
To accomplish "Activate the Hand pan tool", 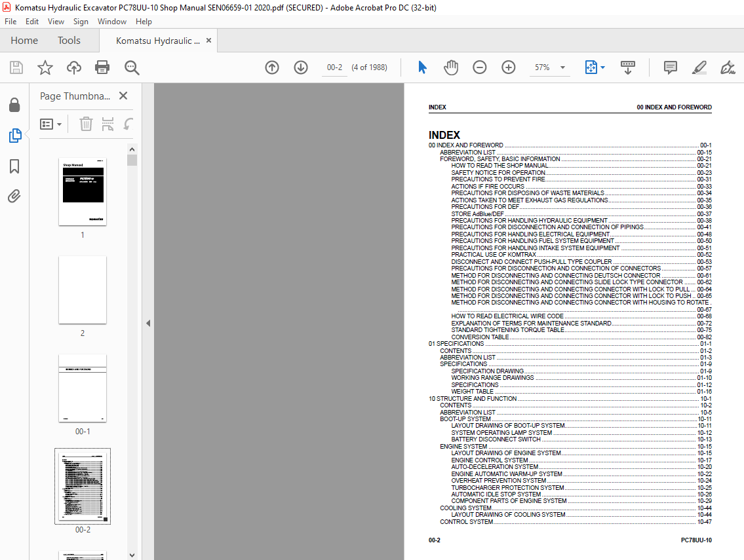I will (451, 67).
